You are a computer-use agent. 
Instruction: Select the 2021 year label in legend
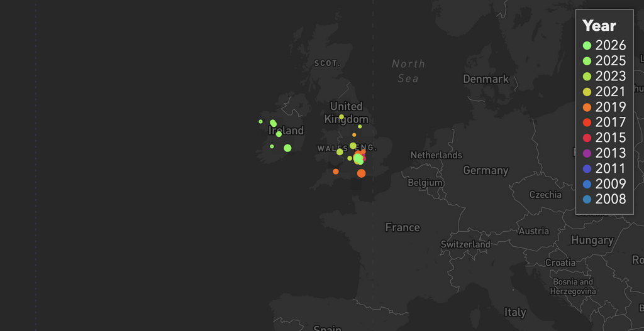610,92
